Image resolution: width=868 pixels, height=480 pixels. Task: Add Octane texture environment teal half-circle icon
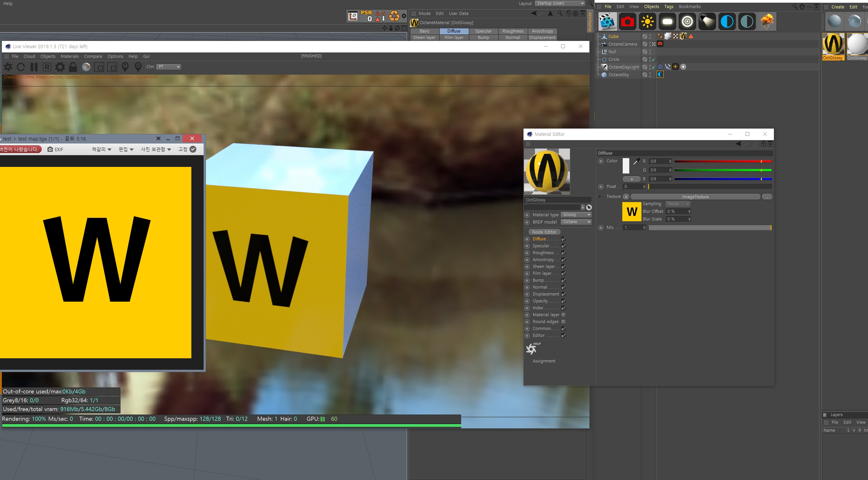[747, 21]
